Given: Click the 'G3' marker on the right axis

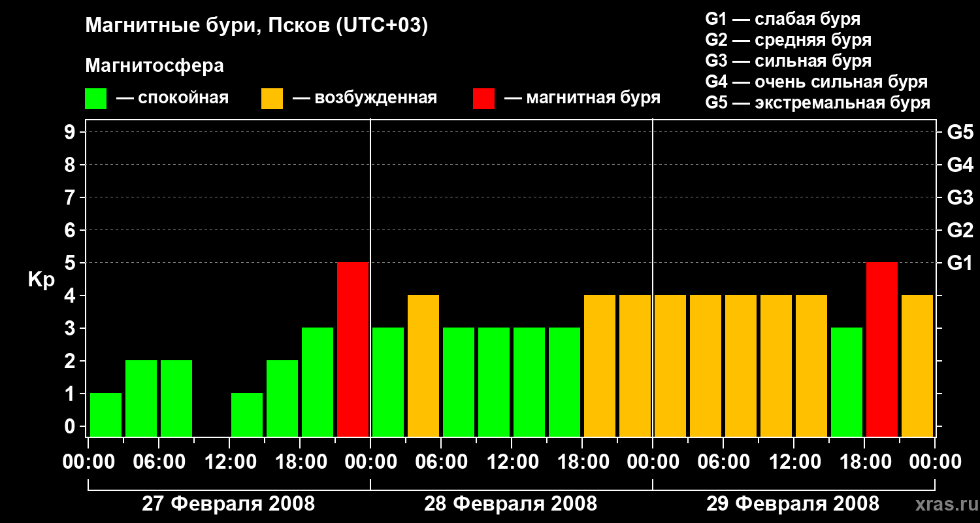Looking at the screenshot, I should click(960, 197).
